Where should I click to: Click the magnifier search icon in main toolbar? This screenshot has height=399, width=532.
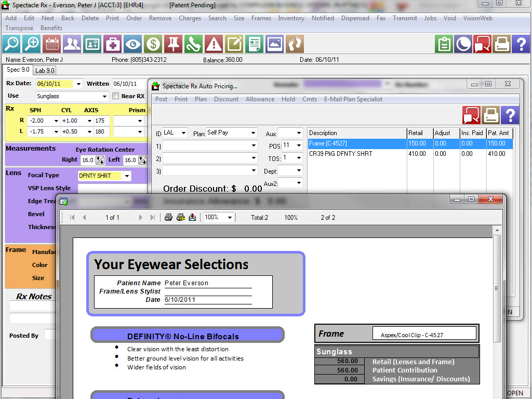click(x=11, y=44)
